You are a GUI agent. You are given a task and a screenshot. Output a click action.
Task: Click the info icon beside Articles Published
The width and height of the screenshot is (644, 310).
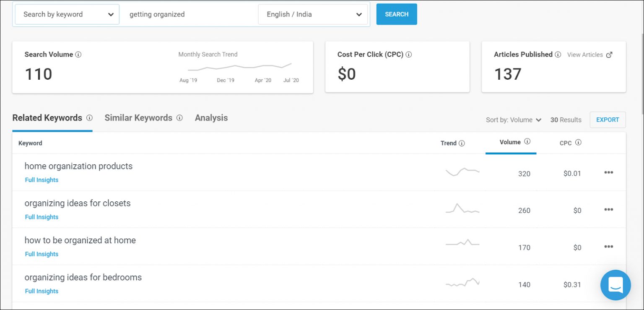point(558,55)
